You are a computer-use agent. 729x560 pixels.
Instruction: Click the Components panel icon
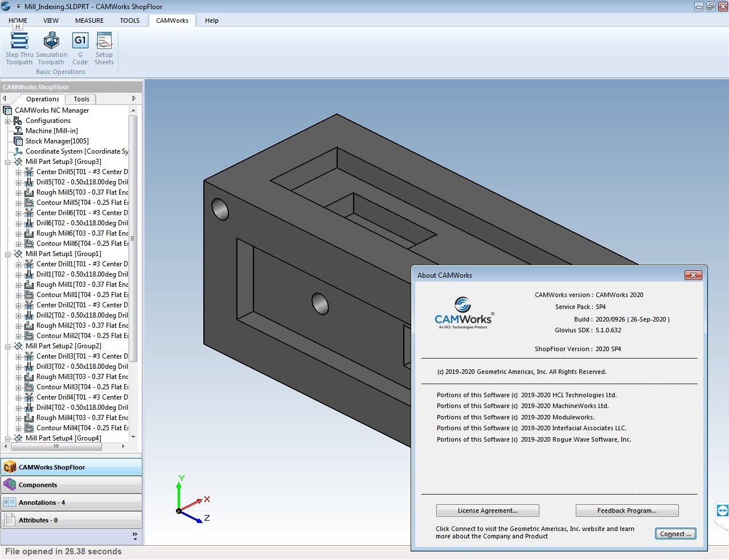coord(10,485)
